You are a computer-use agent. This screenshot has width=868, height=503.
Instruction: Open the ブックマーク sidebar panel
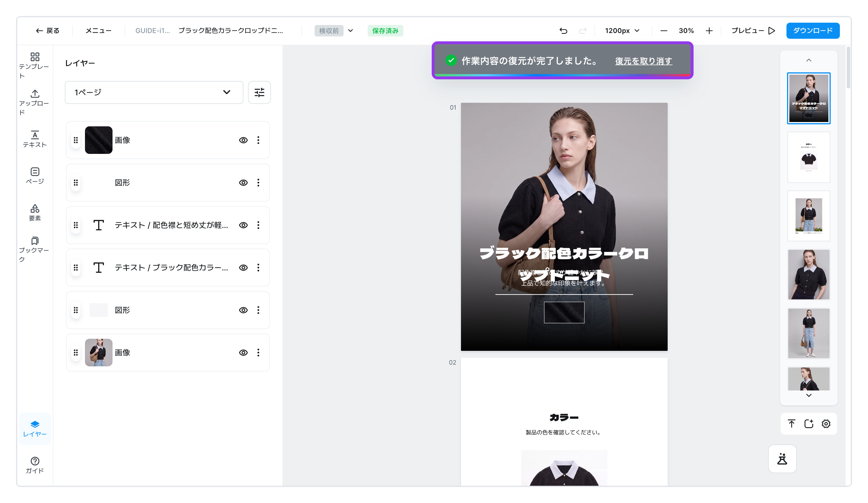click(35, 249)
